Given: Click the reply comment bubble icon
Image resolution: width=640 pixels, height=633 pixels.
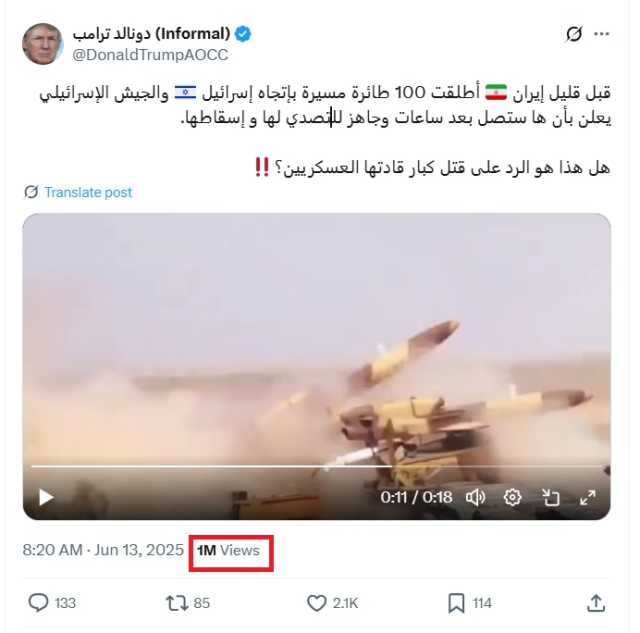Looking at the screenshot, I should (38, 602).
